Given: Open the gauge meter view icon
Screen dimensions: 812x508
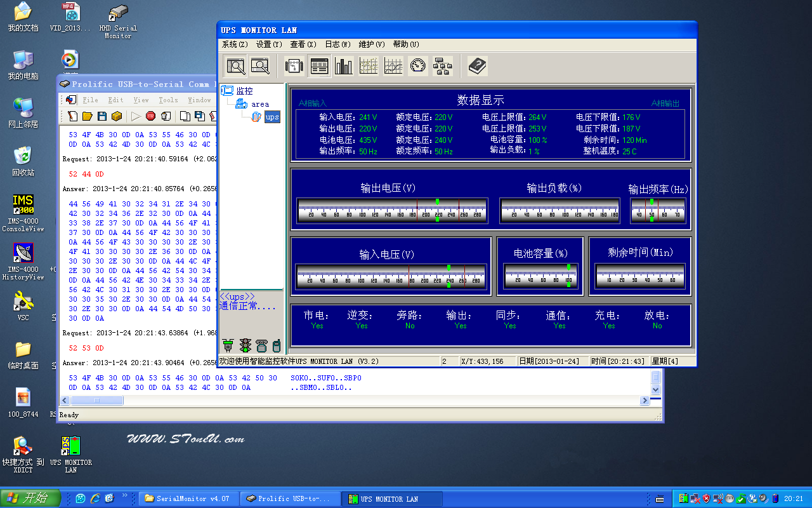Looking at the screenshot, I should point(417,66).
